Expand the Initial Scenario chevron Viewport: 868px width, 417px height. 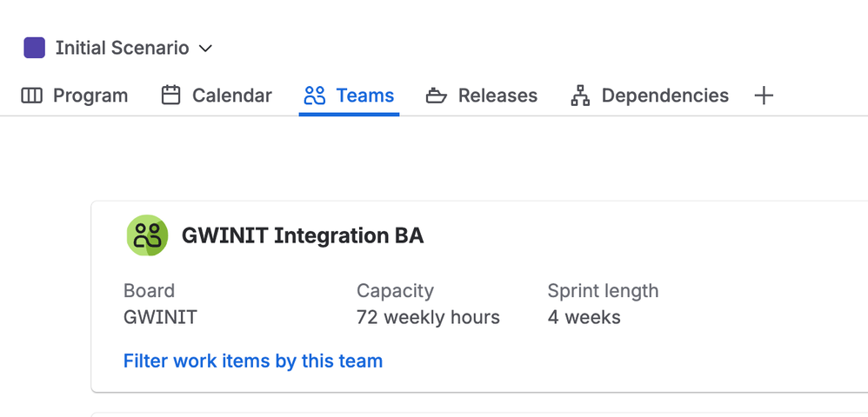pos(205,49)
